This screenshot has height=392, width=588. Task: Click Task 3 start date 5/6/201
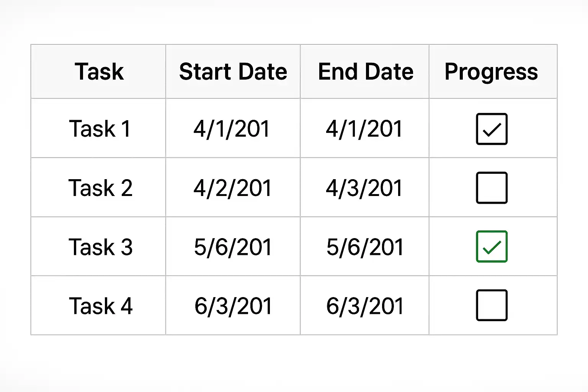pyautogui.click(x=233, y=247)
